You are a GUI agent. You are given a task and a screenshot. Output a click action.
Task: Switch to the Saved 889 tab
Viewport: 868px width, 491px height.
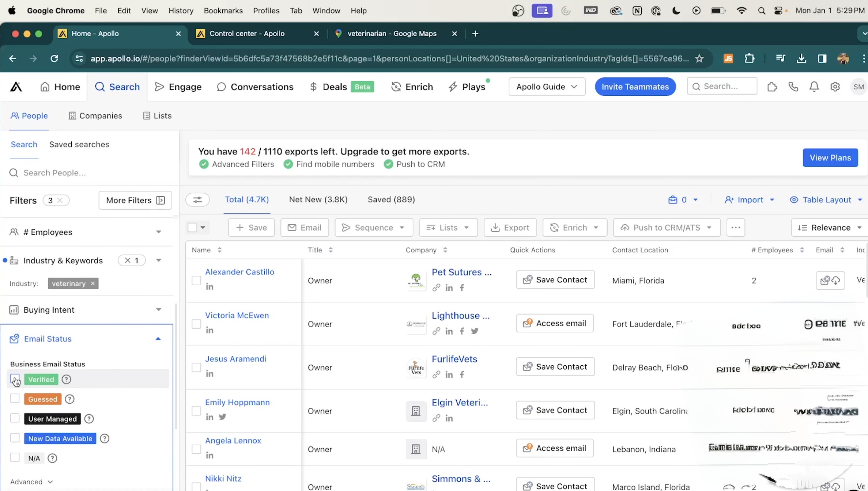391,199
